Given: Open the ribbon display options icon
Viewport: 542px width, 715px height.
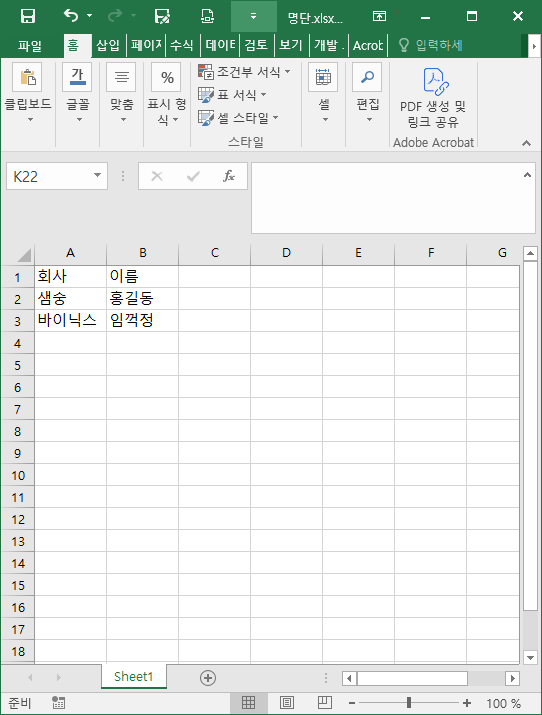Looking at the screenshot, I should click(379, 16).
